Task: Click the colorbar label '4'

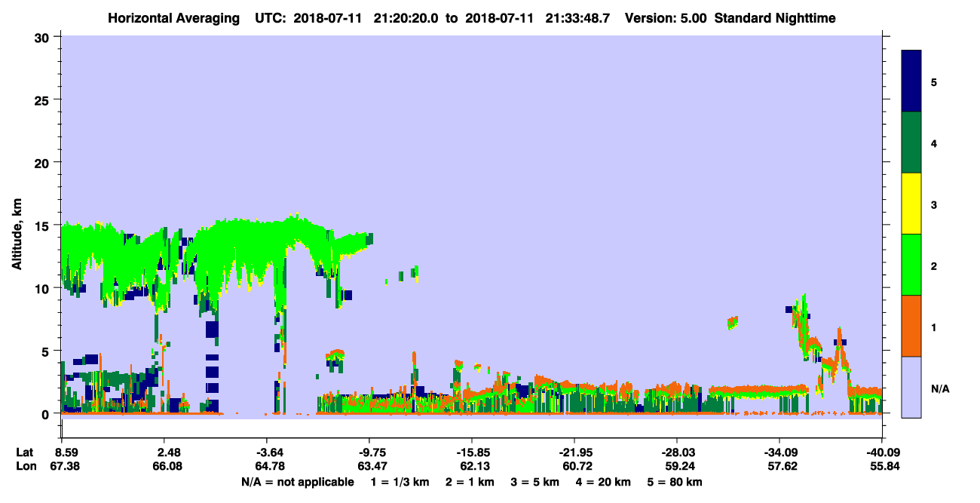Action: 934,143
